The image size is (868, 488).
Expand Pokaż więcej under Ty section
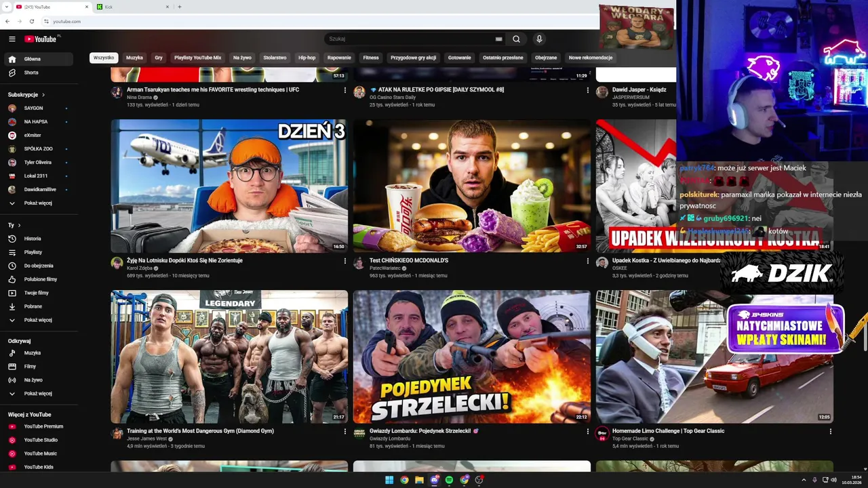point(40,320)
